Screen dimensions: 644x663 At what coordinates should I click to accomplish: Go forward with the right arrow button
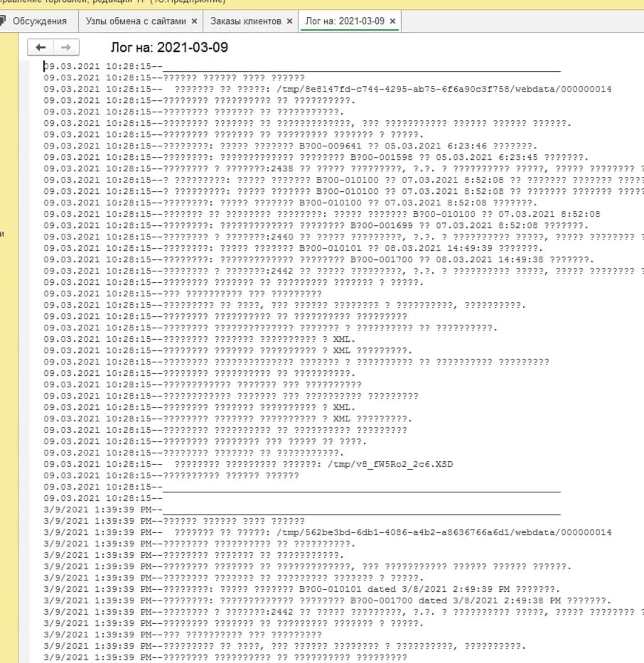66,48
